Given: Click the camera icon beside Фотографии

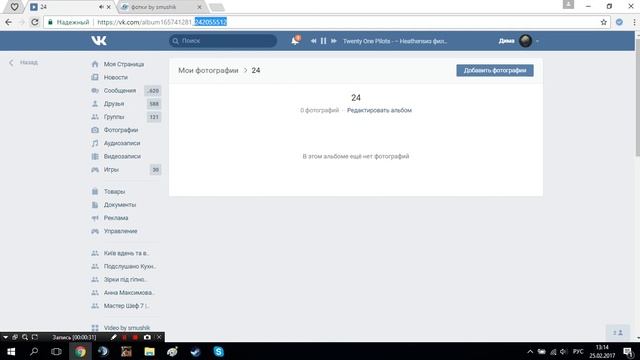Looking at the screenshot, I should pos(95,130).
